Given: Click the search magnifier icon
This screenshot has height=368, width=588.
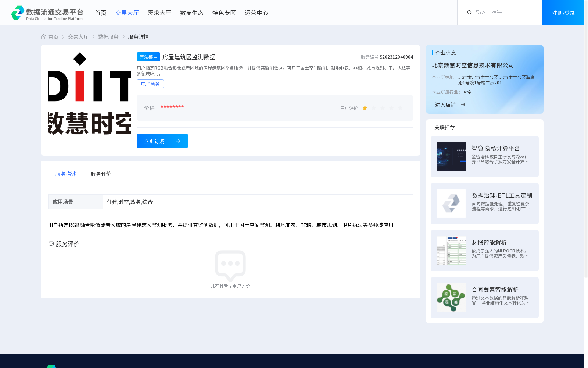Looking at the screenshot, I should 469,13.
